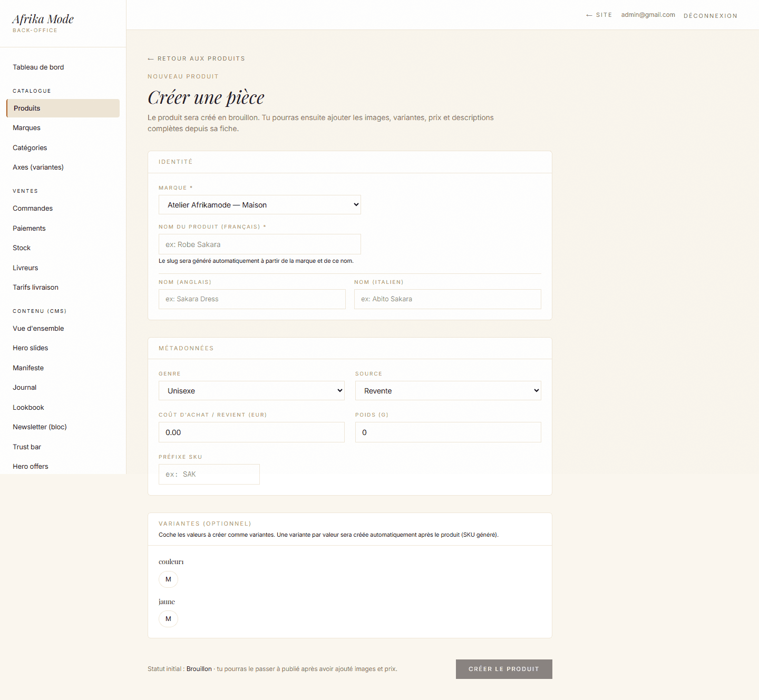Toggle the M variant under couleur1

[x=168, y=579]
